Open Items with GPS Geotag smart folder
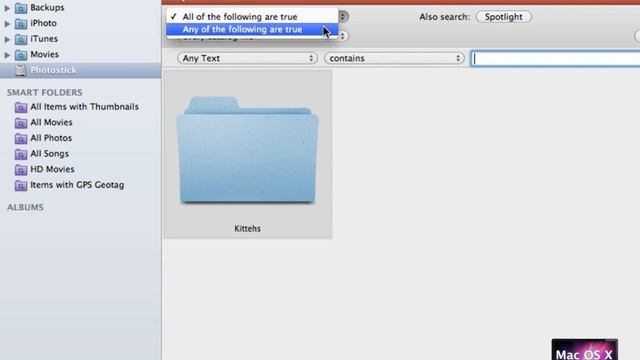Viewport: 640px width, 360px height. pyautogui.click(x=77, y=185)
